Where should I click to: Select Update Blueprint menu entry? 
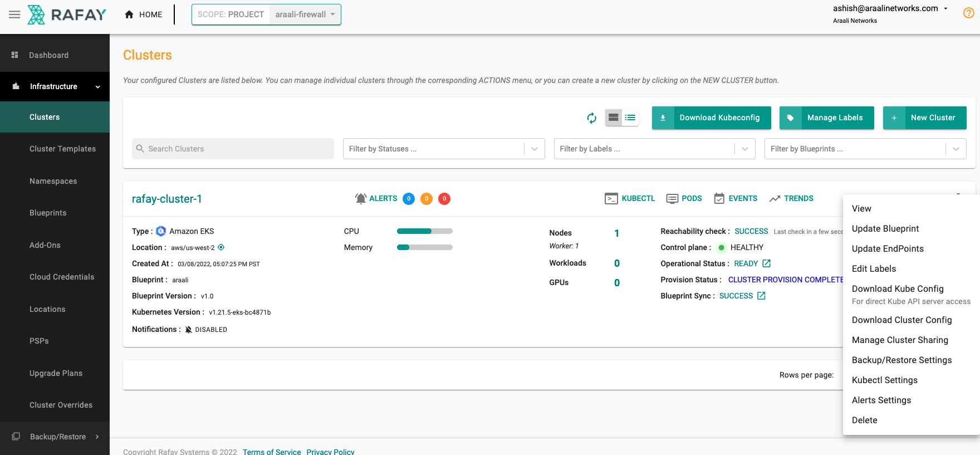click(x=912, y=228)
